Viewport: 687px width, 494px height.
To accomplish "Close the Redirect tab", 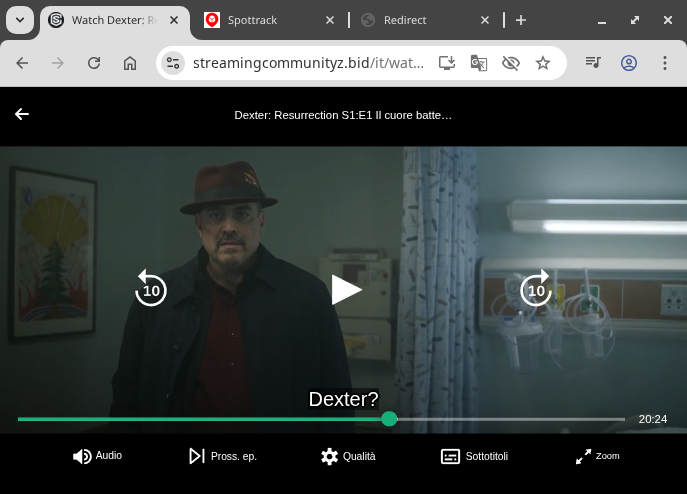I will [485, 20].
